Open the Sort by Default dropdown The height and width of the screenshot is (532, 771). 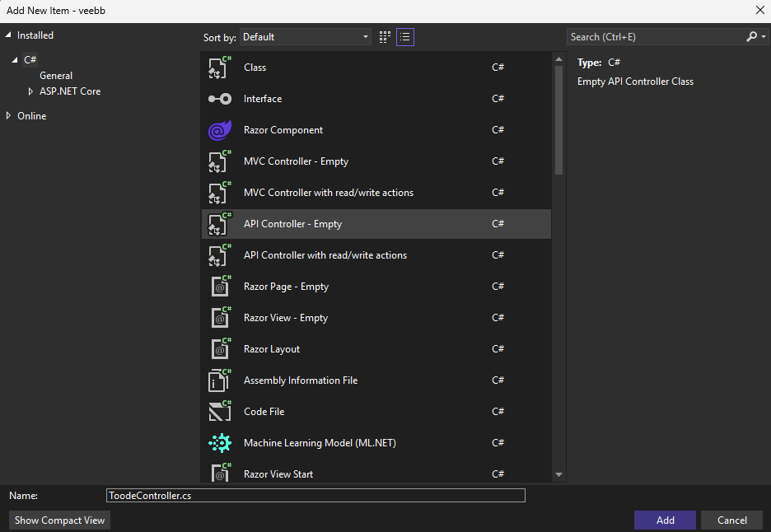tap(306, 37)
